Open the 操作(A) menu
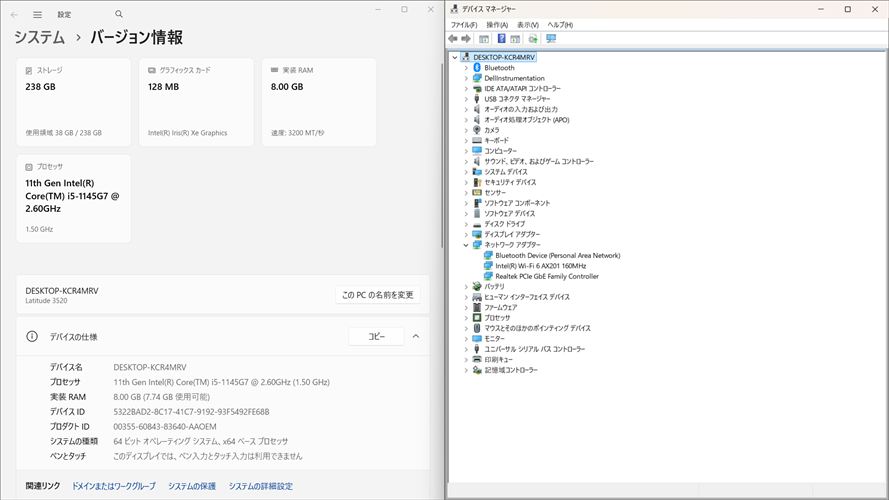The image size is (889, 500). pos(497,24)
